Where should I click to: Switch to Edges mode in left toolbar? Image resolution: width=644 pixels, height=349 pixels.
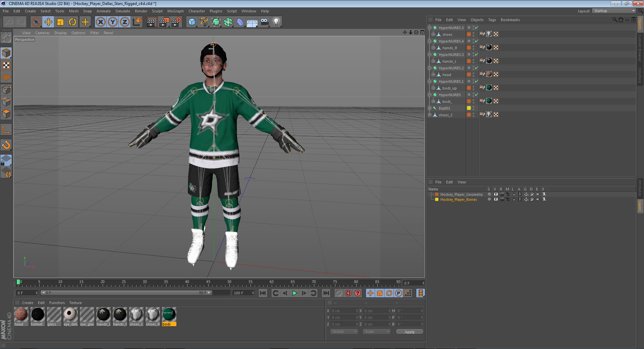pyautogui.click(x=6, y=102)
